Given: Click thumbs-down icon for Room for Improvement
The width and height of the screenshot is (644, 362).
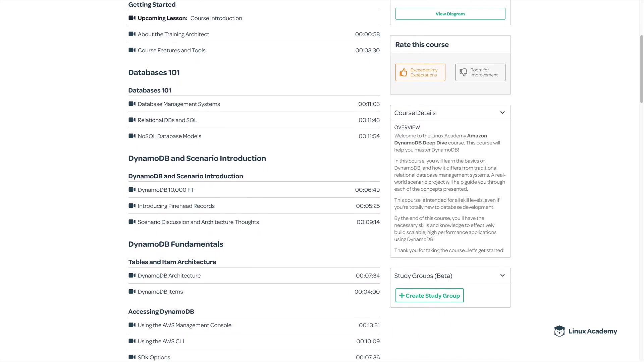Looking at the screenshot, I should [x=463, y=72].
